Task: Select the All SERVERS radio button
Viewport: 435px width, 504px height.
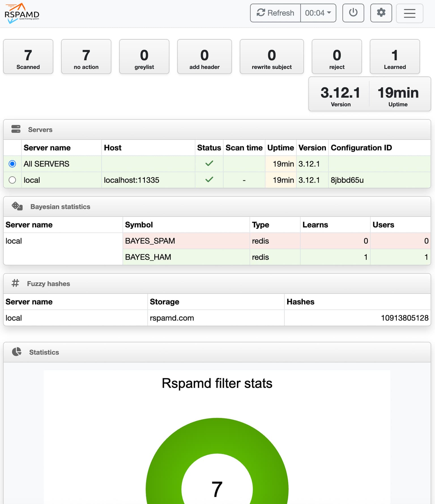Action: [x=12, y=164]
